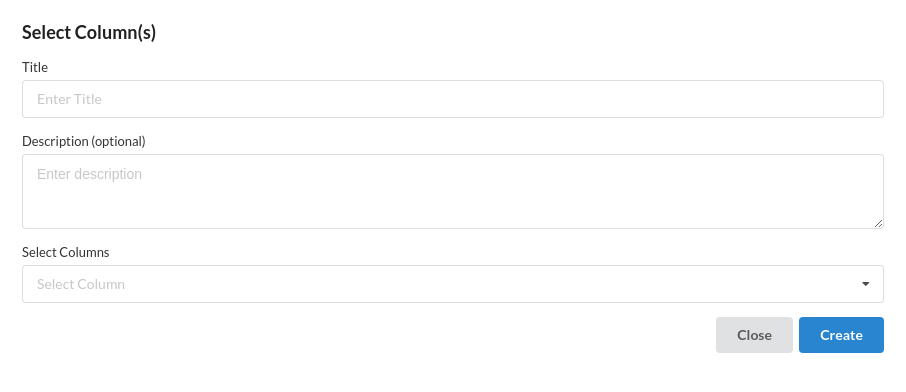The image size is (906, 392).
Task: Click the dropdown caret arrow icon
Action: (x=865, y=284)
